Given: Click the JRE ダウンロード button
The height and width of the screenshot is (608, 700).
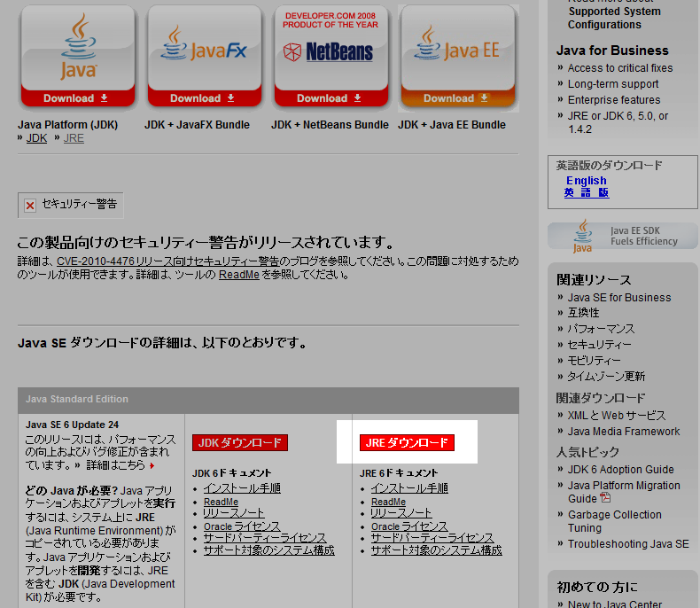Looking at the screenshot, I should [407, 443].
